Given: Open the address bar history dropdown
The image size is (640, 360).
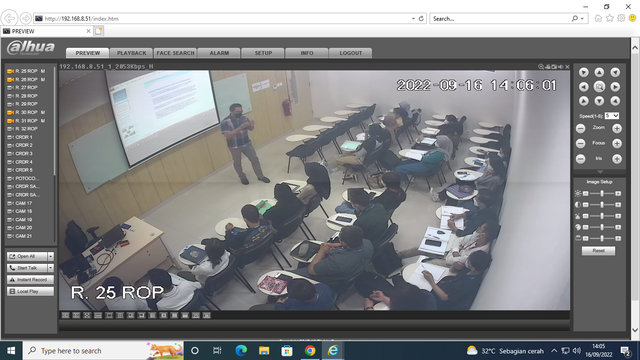Looking at the screenshot, I should click(413, 18).
